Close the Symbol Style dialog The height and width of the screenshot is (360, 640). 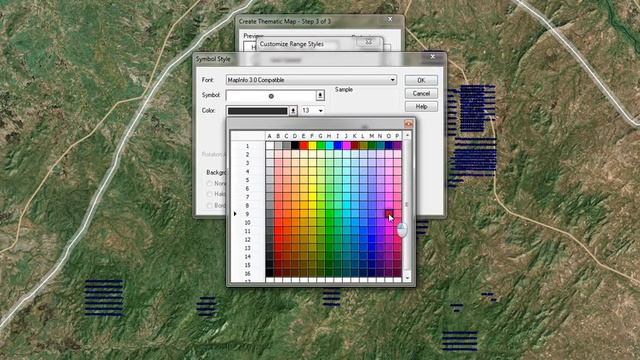[433, 57]
